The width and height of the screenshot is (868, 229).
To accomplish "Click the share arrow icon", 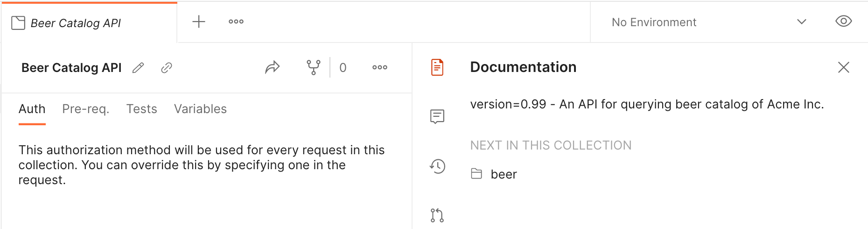I will pos(273,67).
